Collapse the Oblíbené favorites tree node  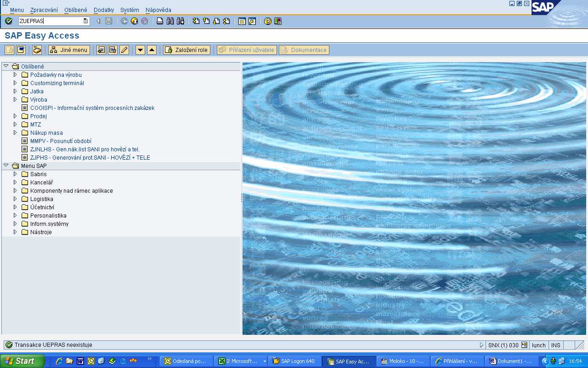click(x=6, y=66)
